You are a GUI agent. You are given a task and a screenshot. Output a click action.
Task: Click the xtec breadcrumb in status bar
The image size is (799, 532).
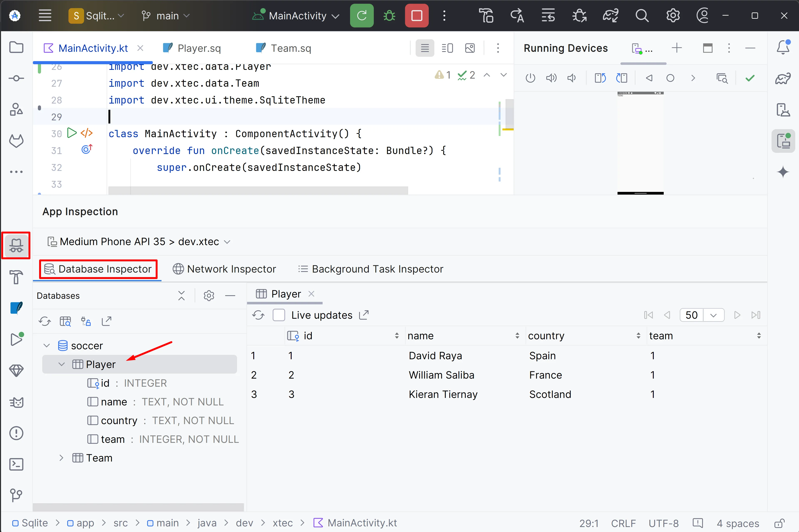point(282,523)
